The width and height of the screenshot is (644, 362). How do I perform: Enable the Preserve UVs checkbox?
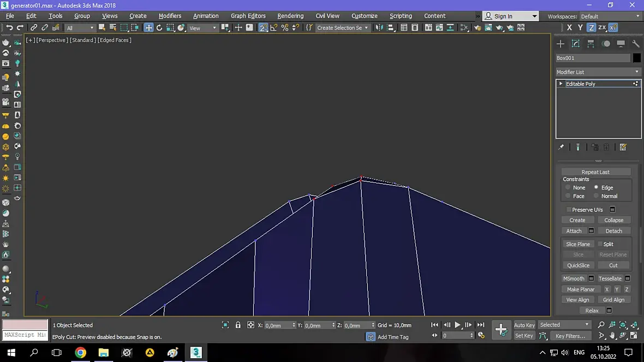tap(569, 210)
